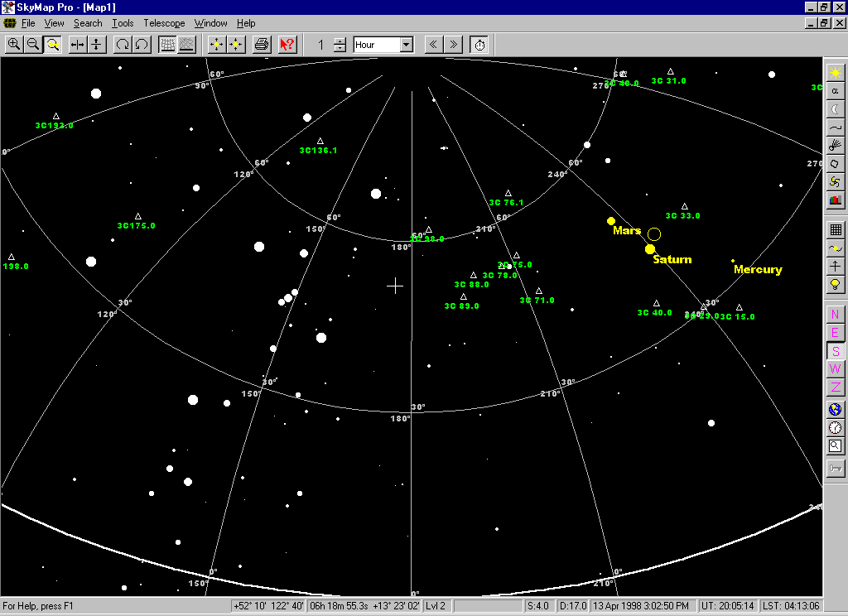Click the light bulb icon
The width and height of the screenshot is (848, 616).
pos(835,285)
